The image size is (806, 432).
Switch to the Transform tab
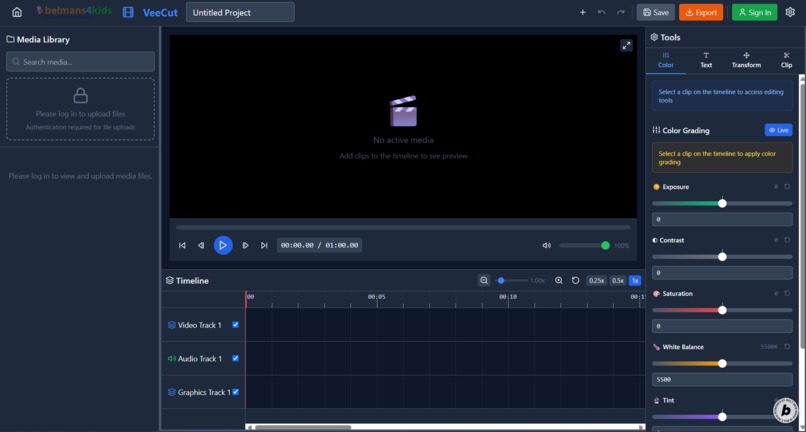tap(746, 60)
